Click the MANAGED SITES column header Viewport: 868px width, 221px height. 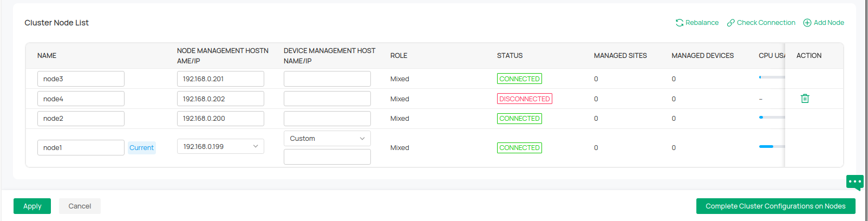[621, 56]
